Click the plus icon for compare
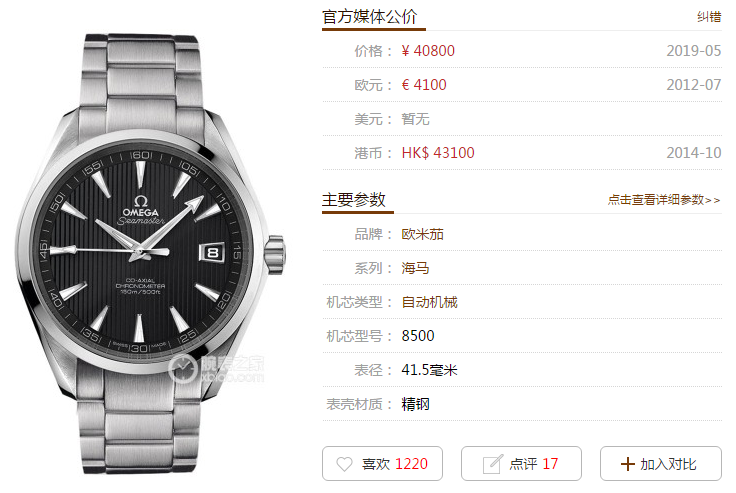Image resolution: width=736 pixels, height=493 pixels. tap(628, 464)
